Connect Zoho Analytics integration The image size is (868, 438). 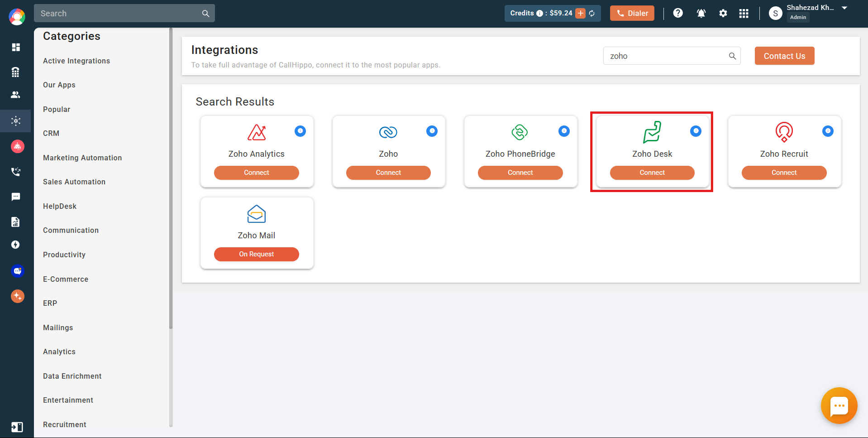pyautogui.click(x=257, y=173)
